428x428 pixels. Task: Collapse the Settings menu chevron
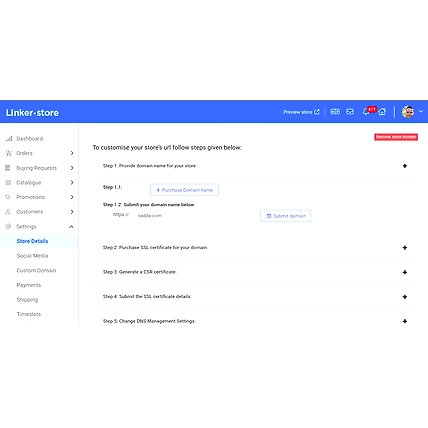(x=71, y=227)
